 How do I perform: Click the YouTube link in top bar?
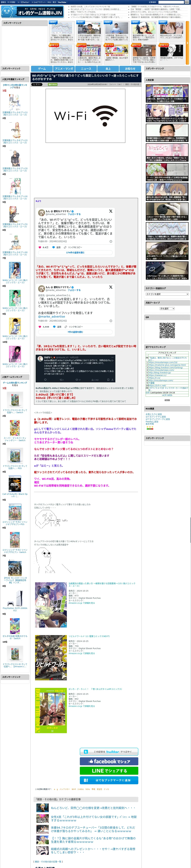point(62,2)
